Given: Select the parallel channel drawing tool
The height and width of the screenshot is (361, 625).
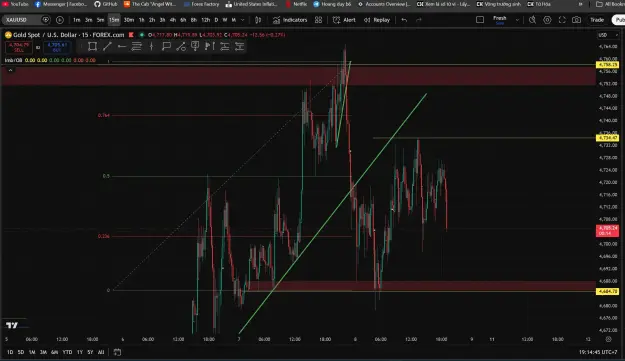Looking at the screenshot, I should (224, 47).
